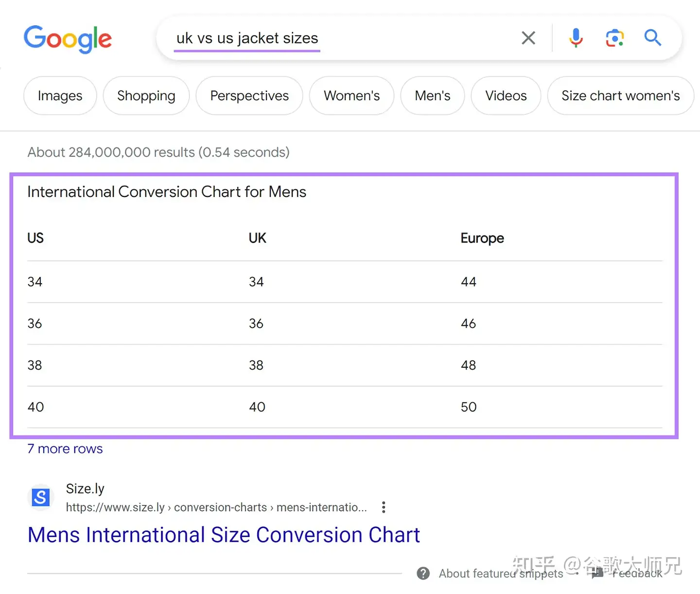
Task: Click the Size.ly site favicon
Action: [41, 497]
